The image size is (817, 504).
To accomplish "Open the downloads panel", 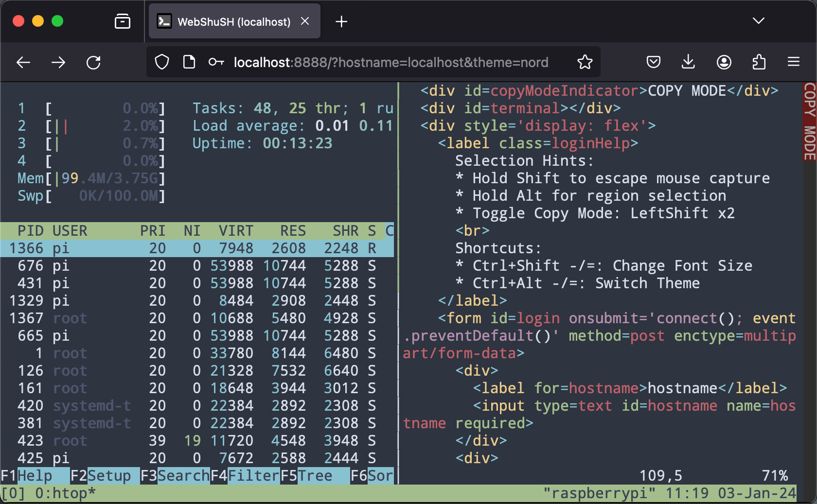I will coord(688,62).
